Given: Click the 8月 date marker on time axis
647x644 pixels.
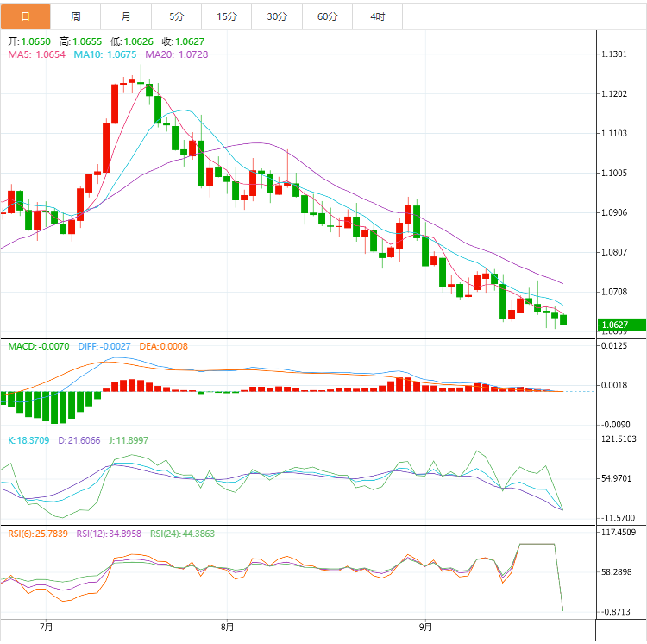Looking at the screenshot, I should pos(227,627).
